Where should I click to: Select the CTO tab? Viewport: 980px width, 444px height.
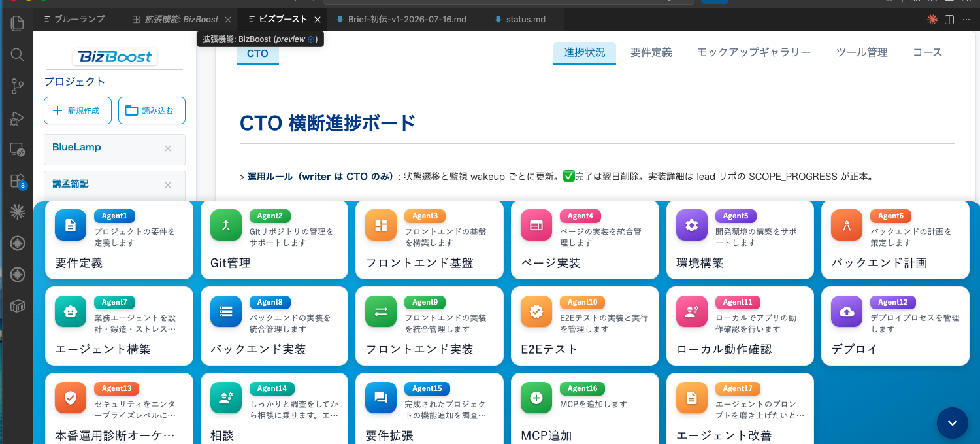click(257, 54)
